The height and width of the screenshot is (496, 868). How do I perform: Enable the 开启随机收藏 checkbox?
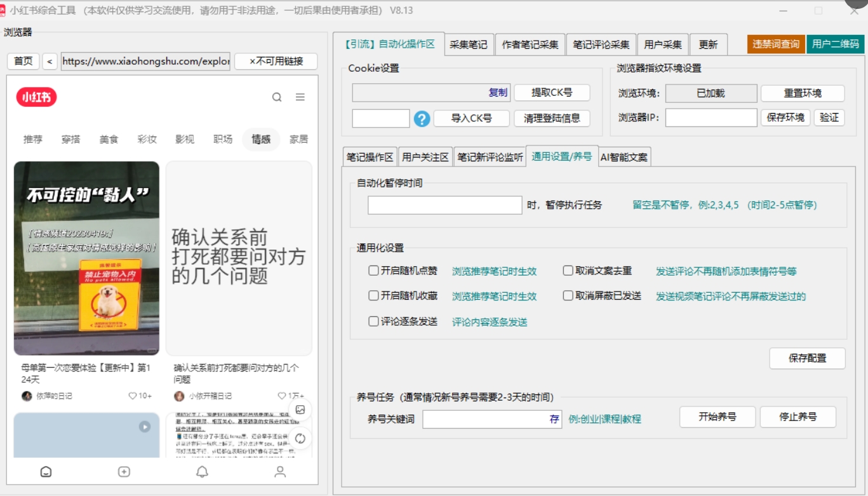[373, 296]
